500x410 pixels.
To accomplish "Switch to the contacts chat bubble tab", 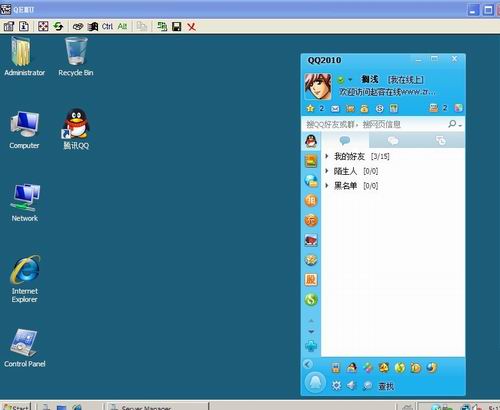I will coord(345,140).
